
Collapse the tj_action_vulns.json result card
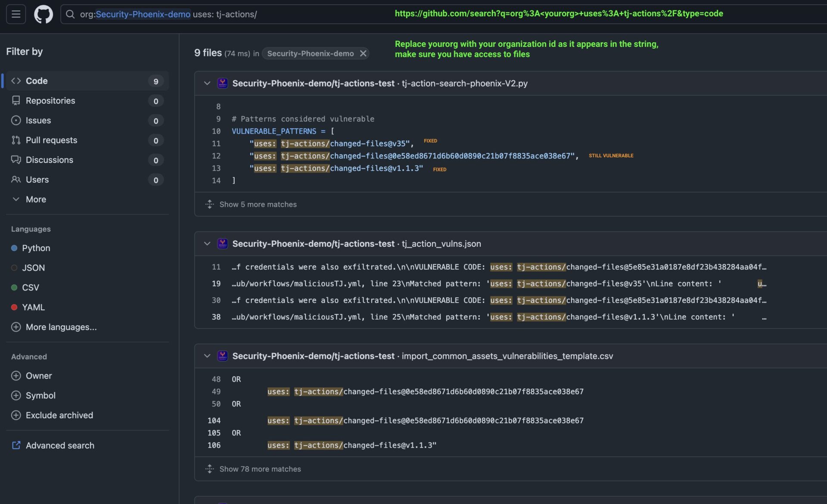(x=207, y=243)
